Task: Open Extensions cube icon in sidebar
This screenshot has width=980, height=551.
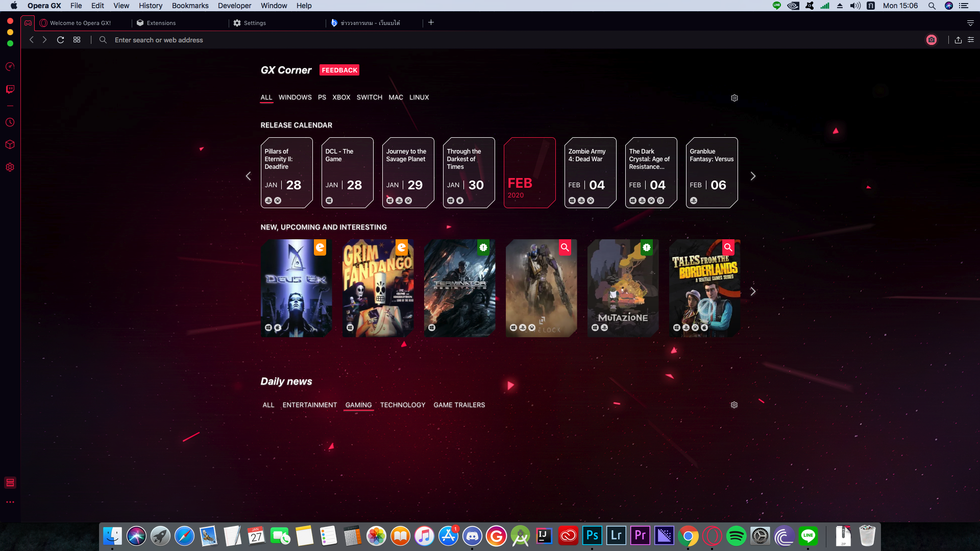Action: click(10, 145)
